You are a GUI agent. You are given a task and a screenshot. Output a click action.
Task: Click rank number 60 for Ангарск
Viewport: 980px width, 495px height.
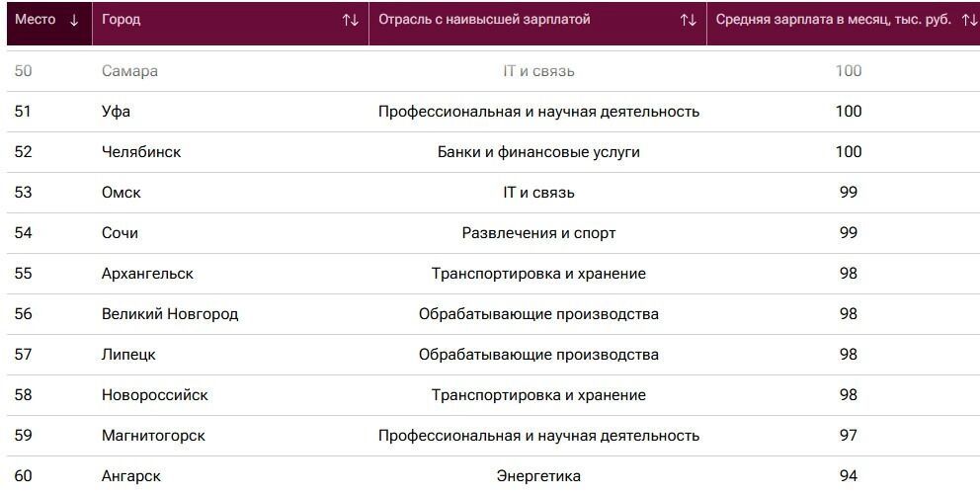pyautogui.click(x=23, y=476)
